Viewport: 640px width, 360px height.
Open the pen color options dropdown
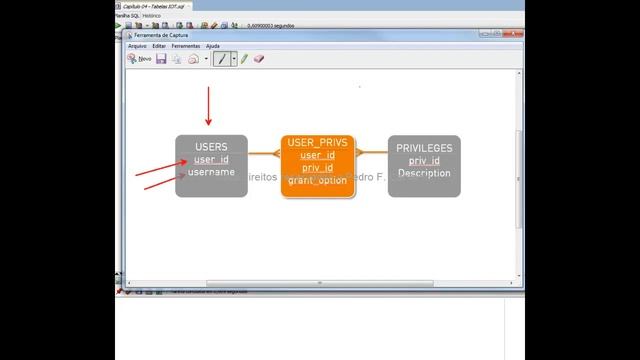pos(234,59)
